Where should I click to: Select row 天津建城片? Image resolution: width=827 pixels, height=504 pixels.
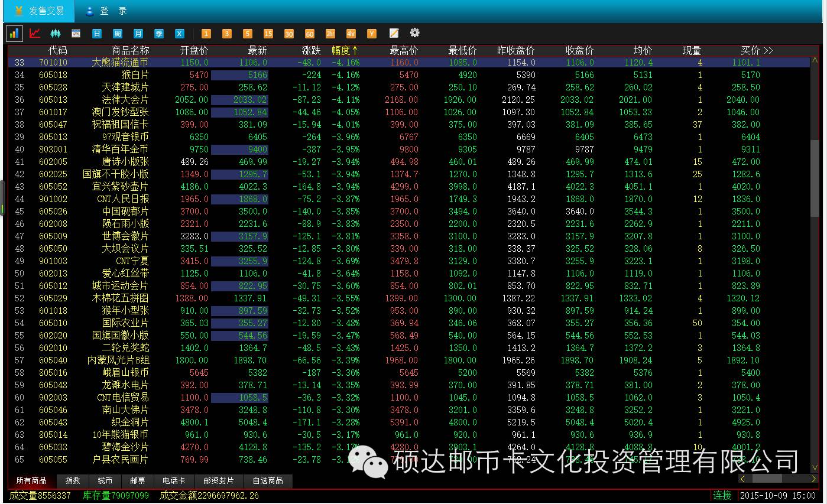coord(408,87)
